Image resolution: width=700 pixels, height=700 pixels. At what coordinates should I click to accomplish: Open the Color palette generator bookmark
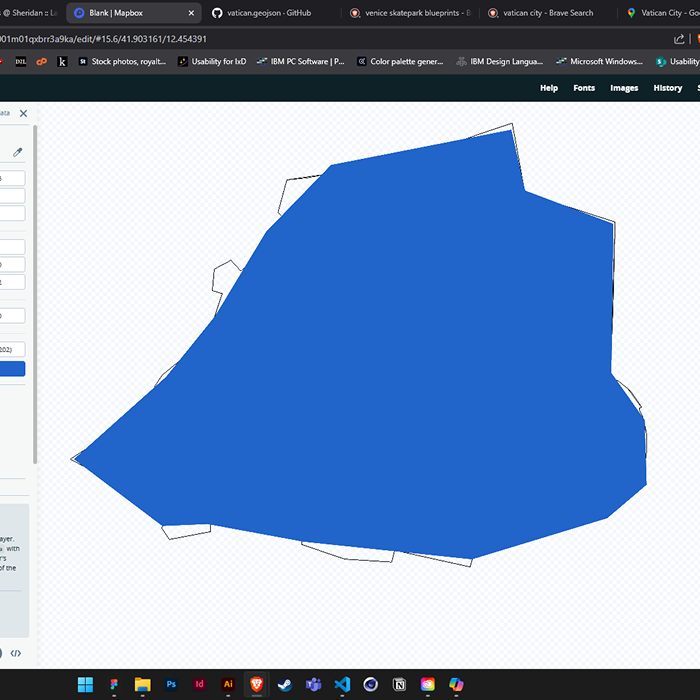click(x=400, y=62)
